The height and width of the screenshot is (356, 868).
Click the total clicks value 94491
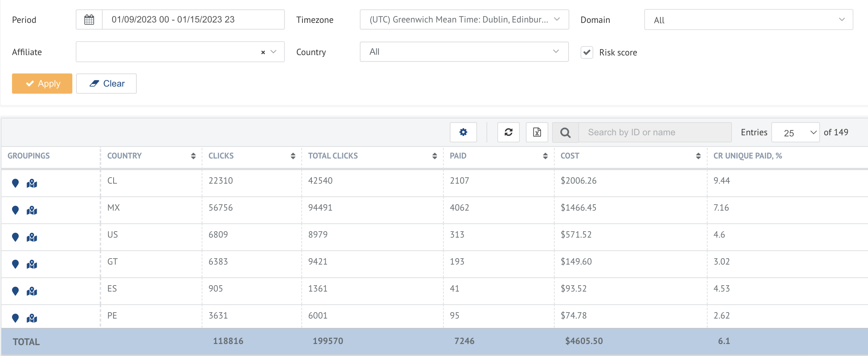(320, 208)
